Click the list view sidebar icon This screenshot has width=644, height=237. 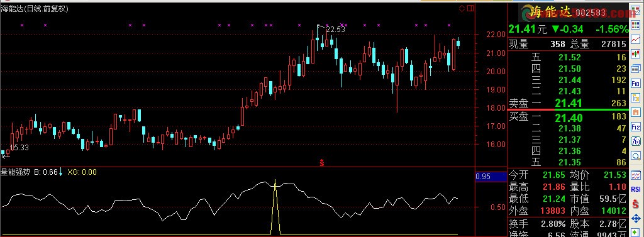pos(636,25)
